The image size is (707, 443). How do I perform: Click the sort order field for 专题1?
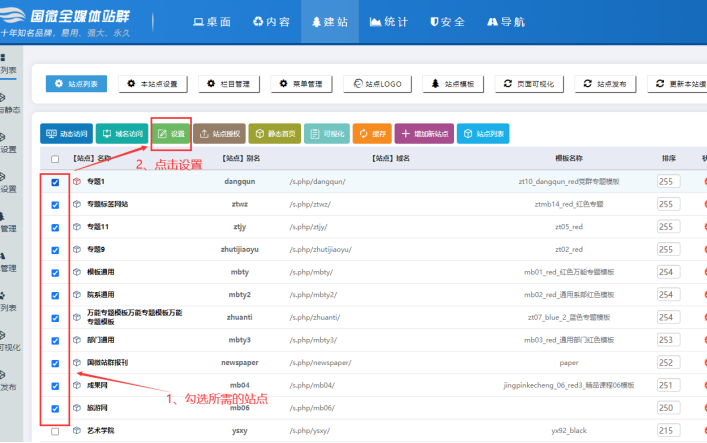click(668, 182)
